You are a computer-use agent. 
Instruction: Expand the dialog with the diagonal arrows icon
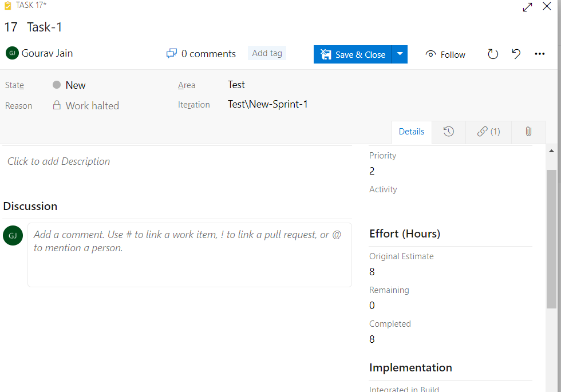coord(527,7)
